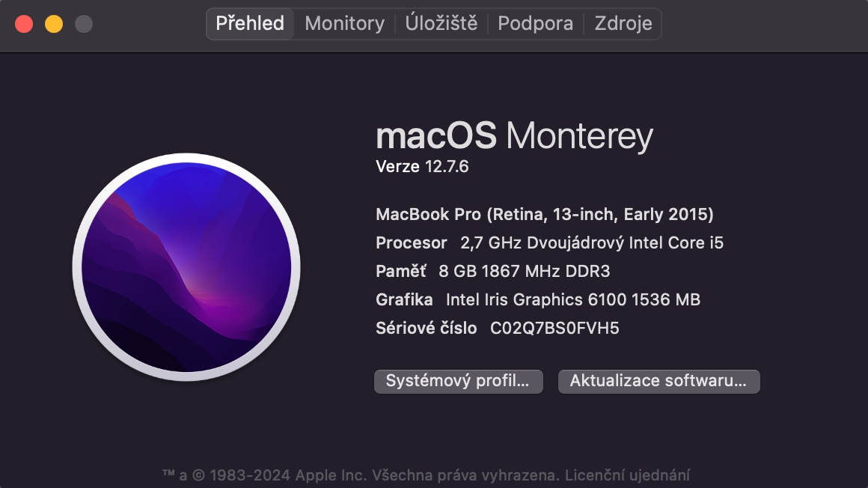
Task: Click the yellow minimize button
Action: click(x=52, y=23)
